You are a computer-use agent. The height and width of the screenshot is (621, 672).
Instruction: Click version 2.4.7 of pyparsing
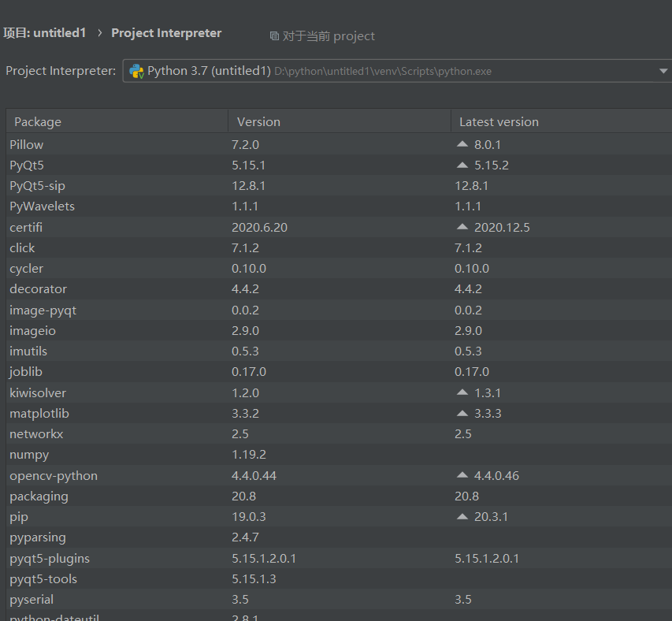pos(245,537)
